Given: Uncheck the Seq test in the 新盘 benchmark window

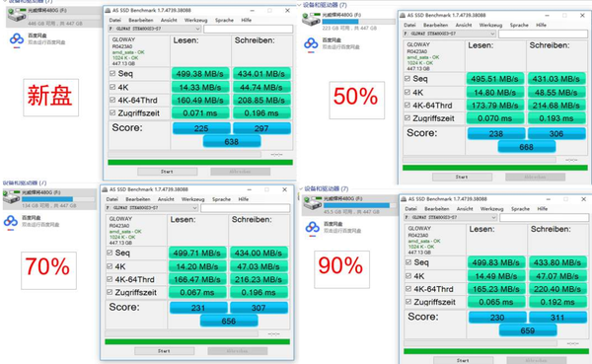Looking at the screenshot, I should tap(112, 74).
